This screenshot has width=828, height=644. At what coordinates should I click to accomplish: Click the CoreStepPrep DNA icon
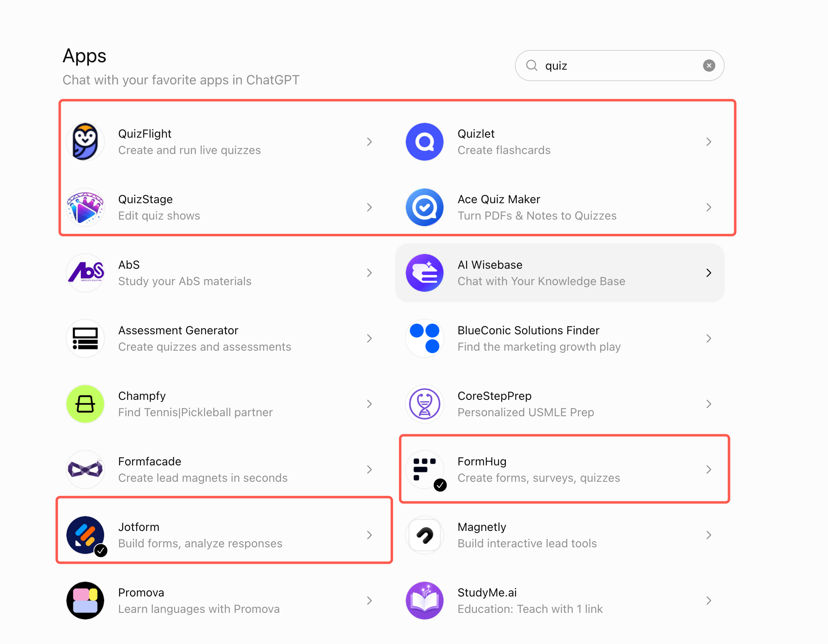(425, 404)
